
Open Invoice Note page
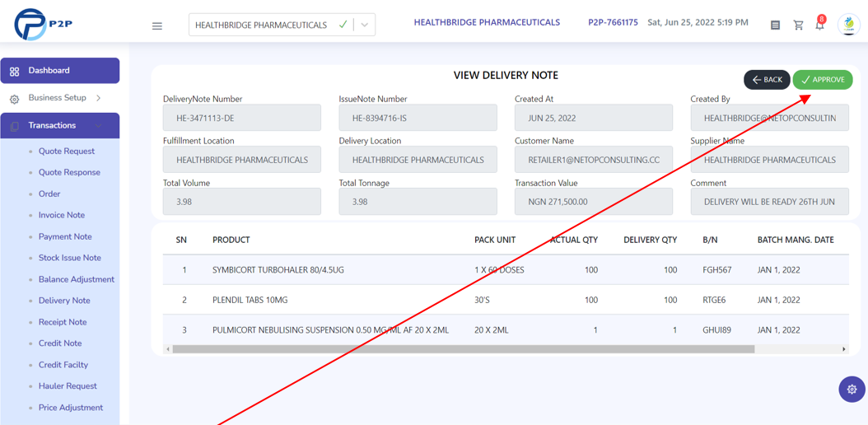coord(62,215)
